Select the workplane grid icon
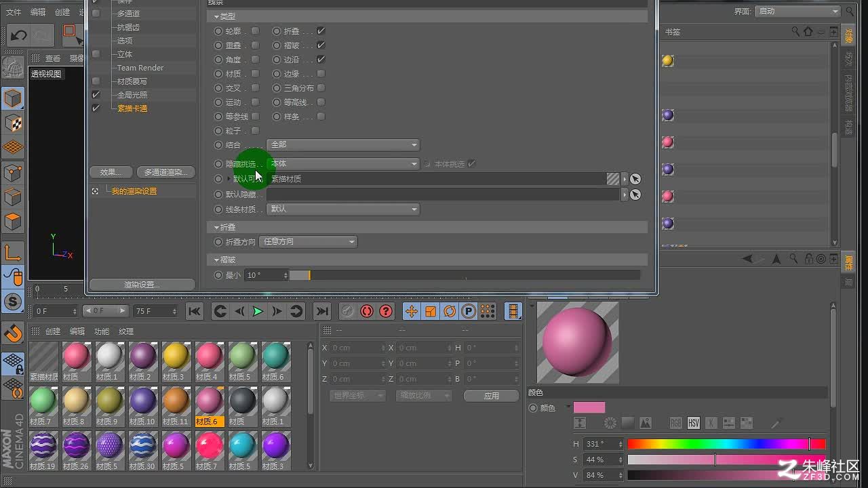This screenshot has height=488, width=868. (13, 147)
